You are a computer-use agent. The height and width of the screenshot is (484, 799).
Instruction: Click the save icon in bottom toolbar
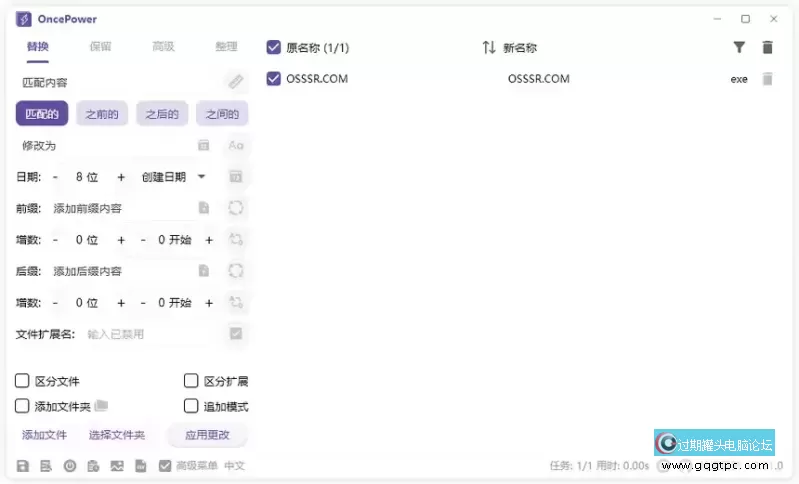pyautogui.click(x=23, y=465)
